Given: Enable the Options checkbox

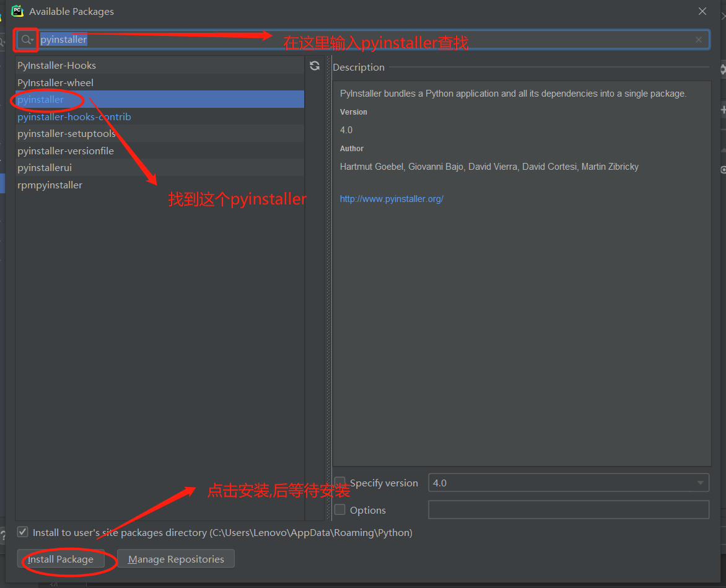Looking at the screenshot, I should pyautogui.click(x=339, y=509).
